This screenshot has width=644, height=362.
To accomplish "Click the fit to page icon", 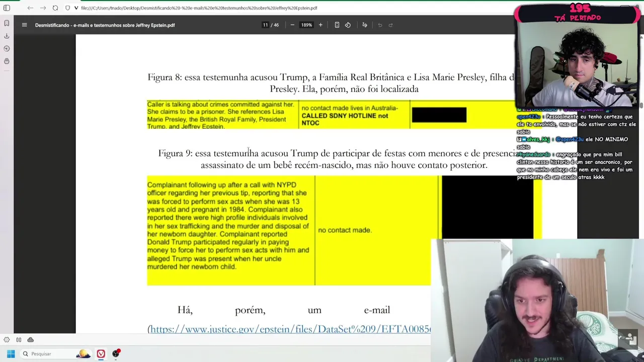I will tap(337, 25).
